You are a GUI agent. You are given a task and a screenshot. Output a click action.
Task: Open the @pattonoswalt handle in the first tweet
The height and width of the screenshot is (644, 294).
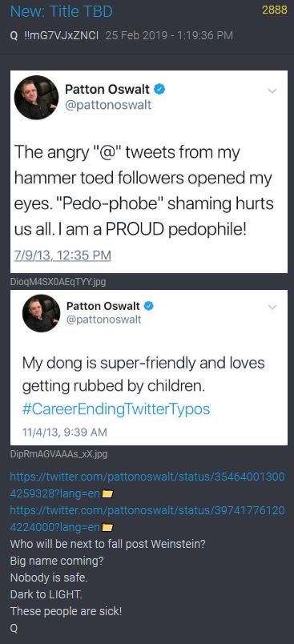(x=108, y=105)
